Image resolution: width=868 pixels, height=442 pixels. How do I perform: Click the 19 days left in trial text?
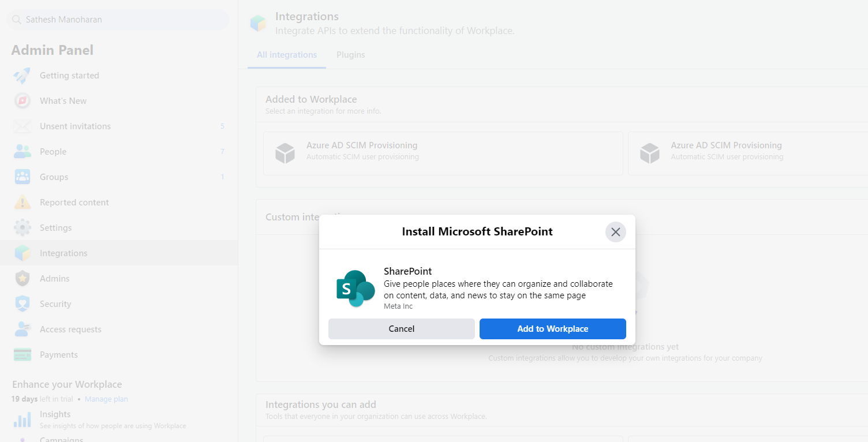(x=42, y=399)
